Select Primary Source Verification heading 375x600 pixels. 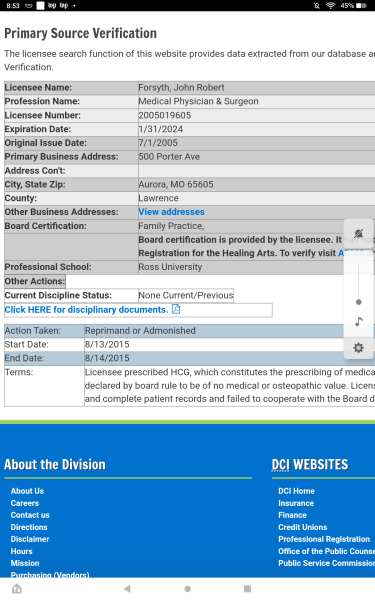80,33
